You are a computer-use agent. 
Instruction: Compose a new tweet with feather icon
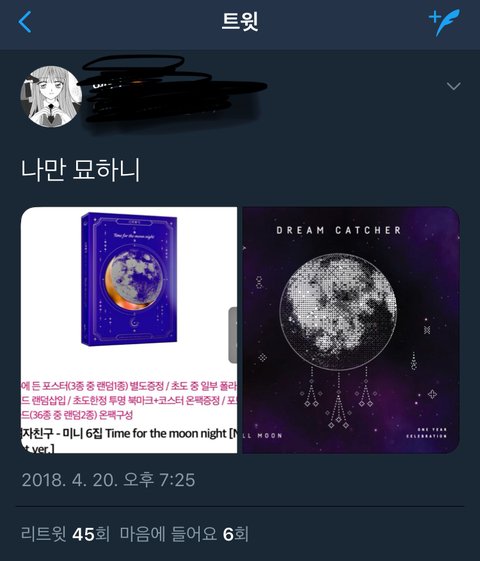(x=444, y=23)
